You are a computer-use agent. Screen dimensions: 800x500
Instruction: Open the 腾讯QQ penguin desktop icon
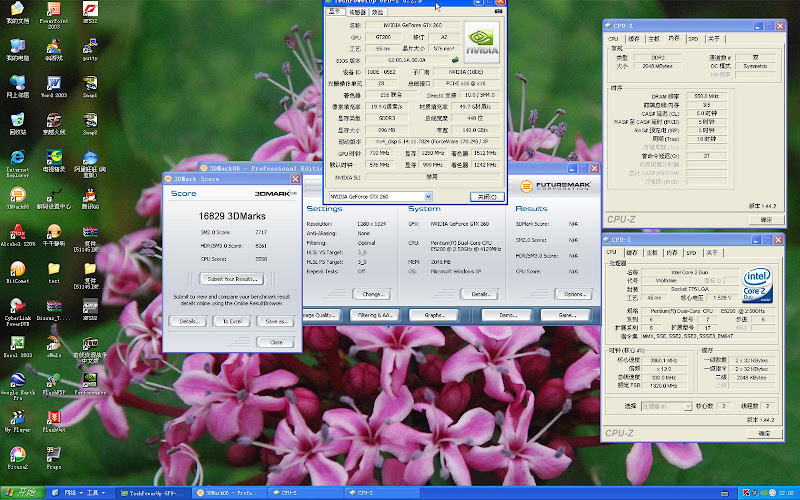click(x=90, y=198)
